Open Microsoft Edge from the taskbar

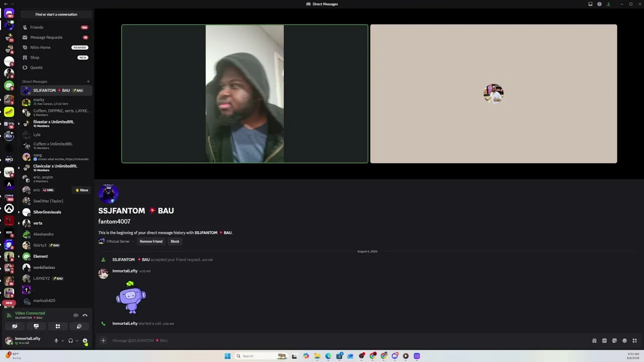pos(328,356)
